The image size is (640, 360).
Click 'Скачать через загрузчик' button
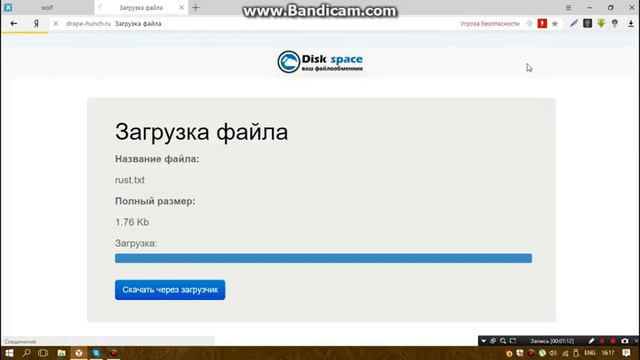[170, 290]
